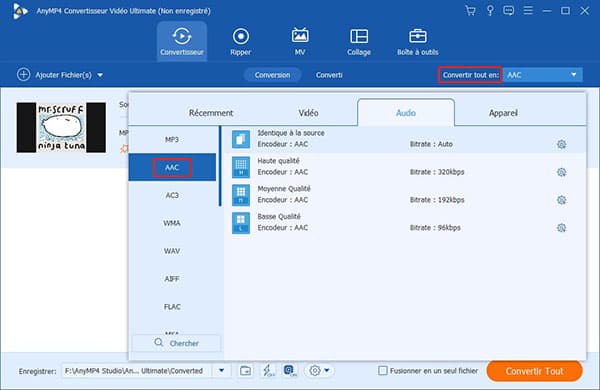Switch to the Appareil tab
600x390 pixels.
pyautogui.click(x=503, y=113)
